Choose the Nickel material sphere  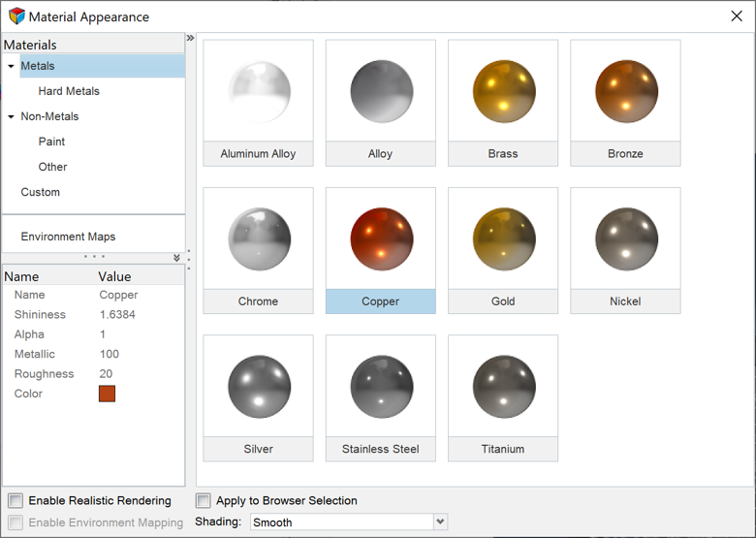point(625,238)
